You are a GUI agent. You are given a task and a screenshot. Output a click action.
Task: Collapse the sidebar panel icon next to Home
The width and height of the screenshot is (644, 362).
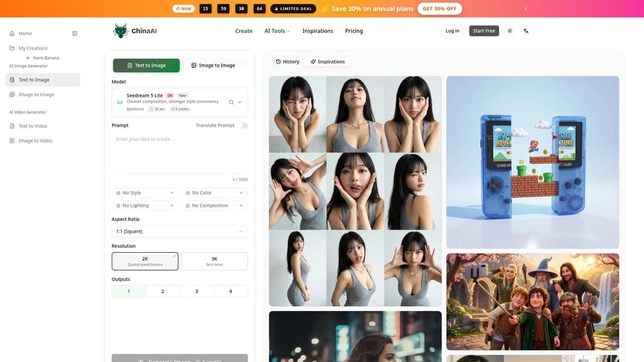(x=75, y=33)
